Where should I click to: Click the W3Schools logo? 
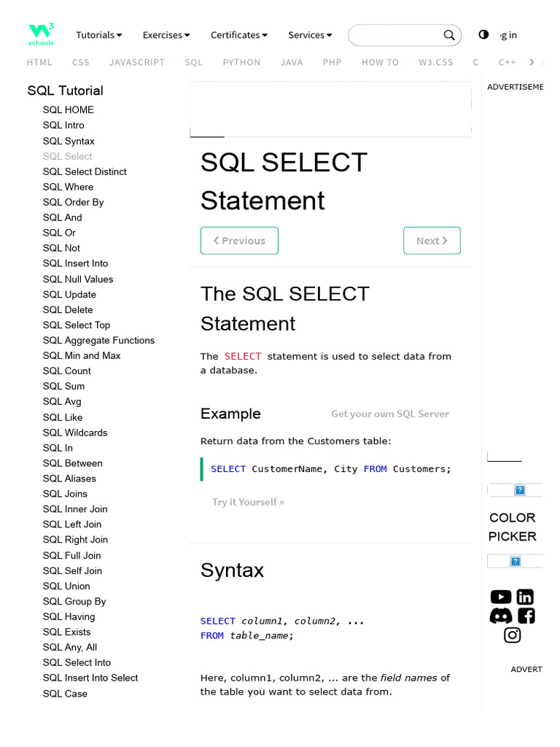point(41,34)
